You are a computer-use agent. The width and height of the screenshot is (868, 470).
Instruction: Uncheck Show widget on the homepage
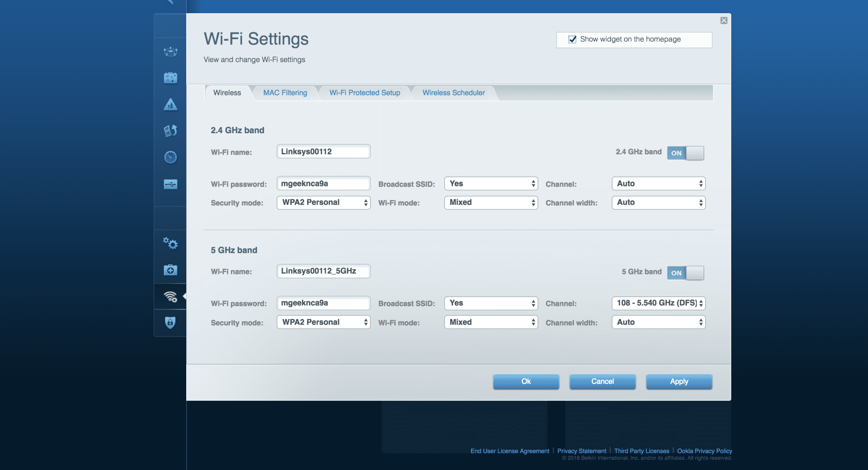pyautogui.click(x=572, y=39)
